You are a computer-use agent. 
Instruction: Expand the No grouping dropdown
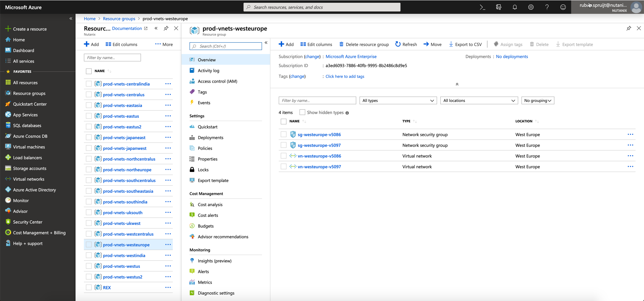(537, 101)
